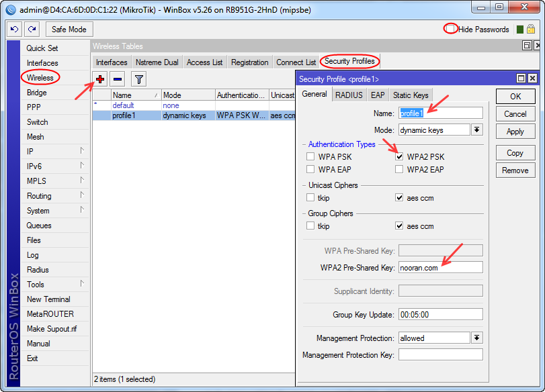Open the Management Protection dropdown arrow
Viewport: 545px width, 392px height.
pyautogui.click(x=477, y=338)
